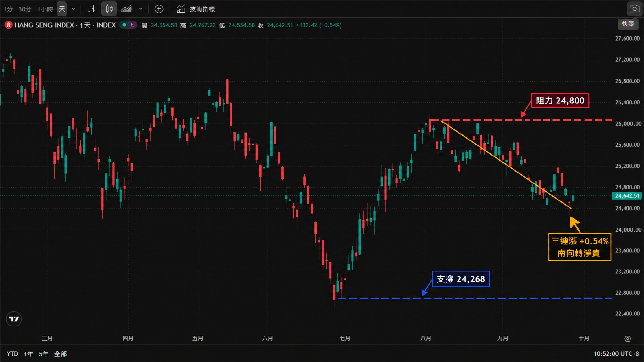The image size is (644, 362).
Task: Switch range to YTD
Action: coord(12,354)
